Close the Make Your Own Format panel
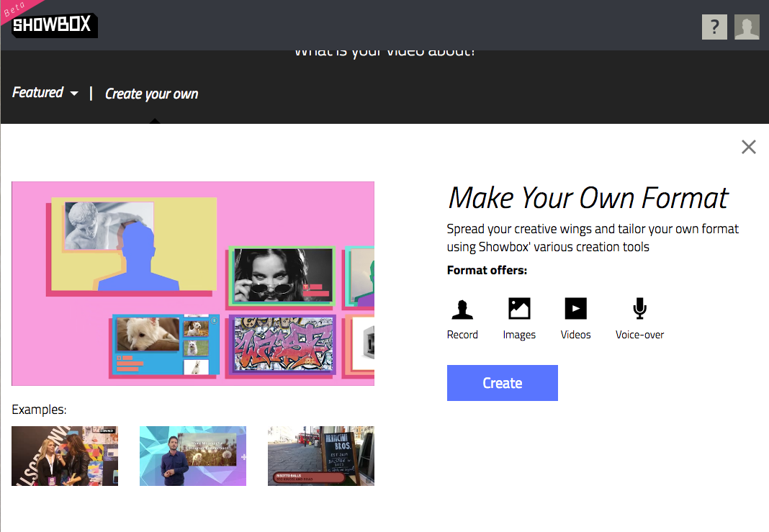This screenshot has height=532, width=769. tap(748, 147)
